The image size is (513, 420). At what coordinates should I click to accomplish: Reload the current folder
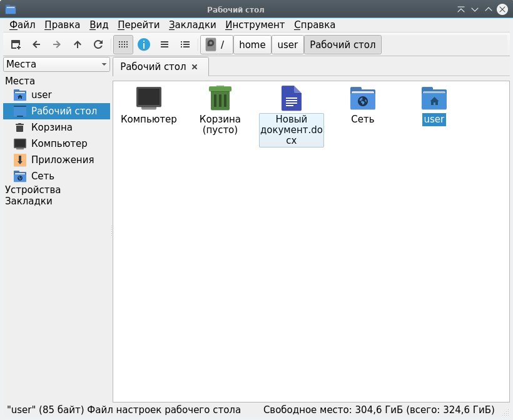coord(98,44)
